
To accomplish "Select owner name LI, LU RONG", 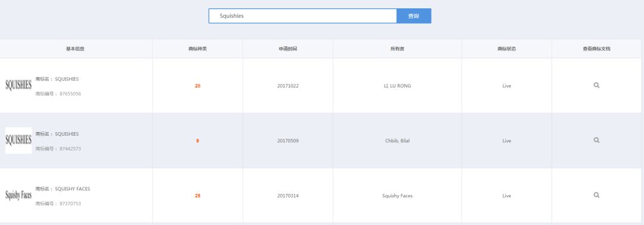I will pyautogui.click(x=397, y=86).
